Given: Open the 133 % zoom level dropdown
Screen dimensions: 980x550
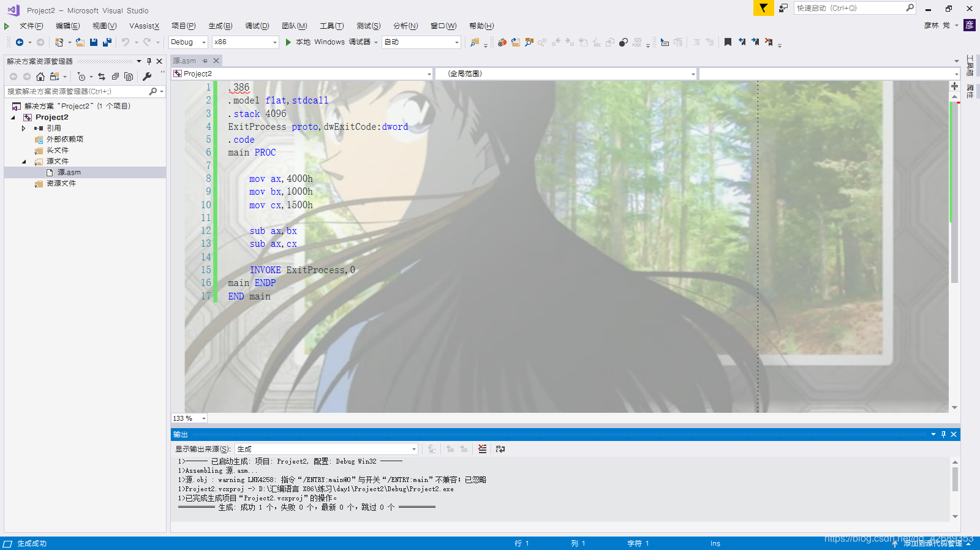Looking at the screenshot, I should [189, 418].
